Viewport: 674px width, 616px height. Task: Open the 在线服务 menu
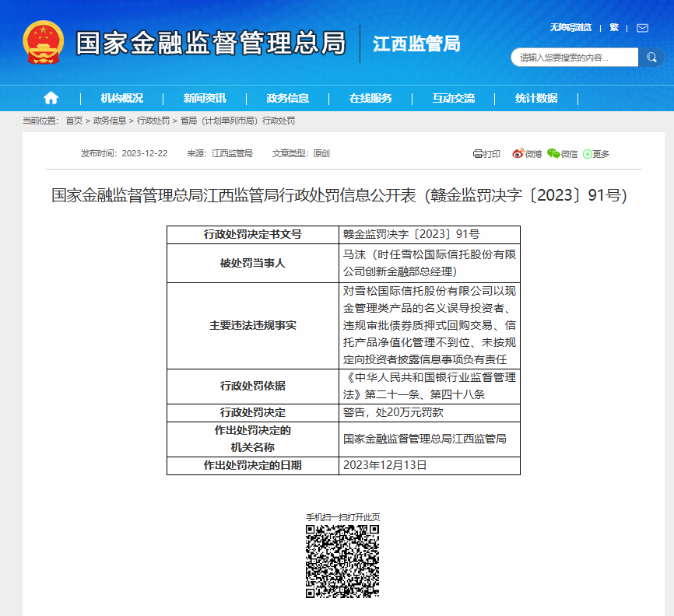point(370,98)
